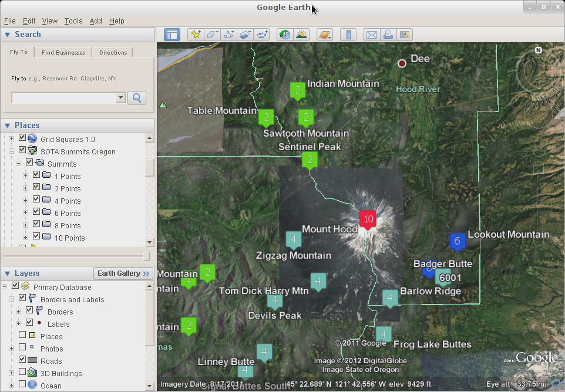Screen dimensions: 565x392
Task: Show historical imagery clock icon
Action: (285, 35)
